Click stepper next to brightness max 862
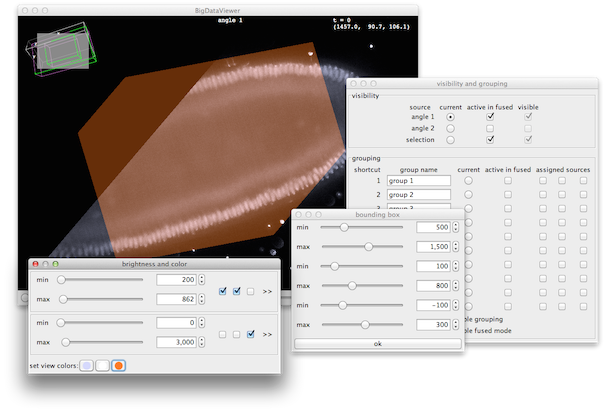Viewport: 605px width, 413px height. click(x=201, y=299)
